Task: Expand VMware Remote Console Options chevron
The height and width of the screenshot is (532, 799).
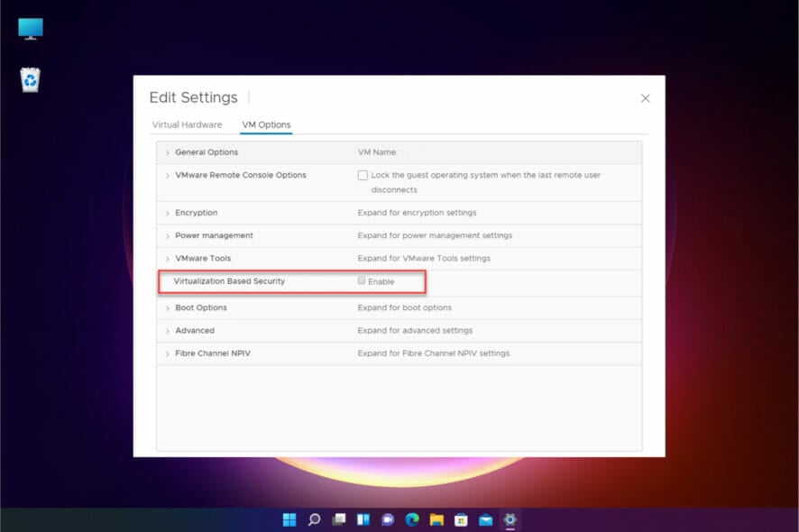Action: [167, 176]
